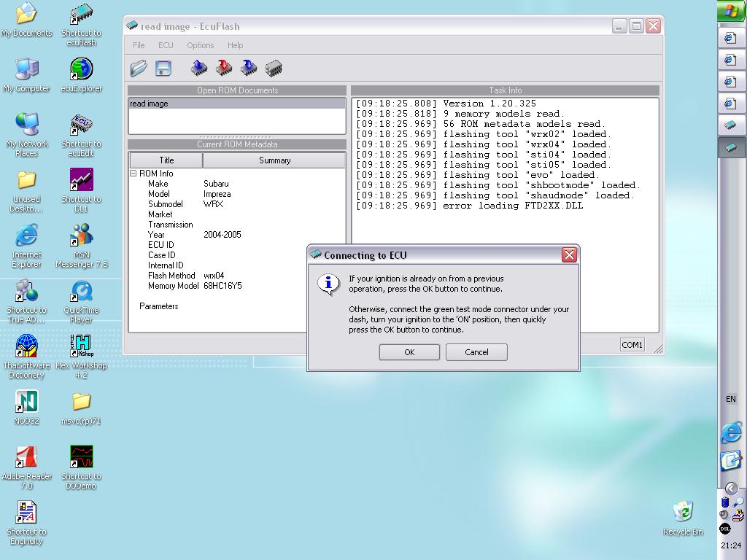Open the Shortcut to DL1 desktop icon
The height and width of the screenshot is (560, 747).
coord(81,190)
